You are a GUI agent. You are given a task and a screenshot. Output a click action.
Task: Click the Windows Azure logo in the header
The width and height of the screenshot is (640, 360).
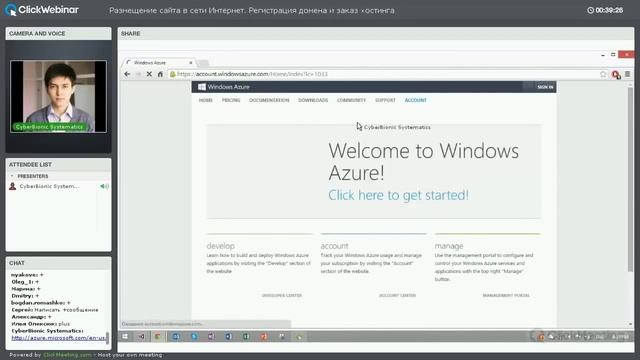(224, 87)
